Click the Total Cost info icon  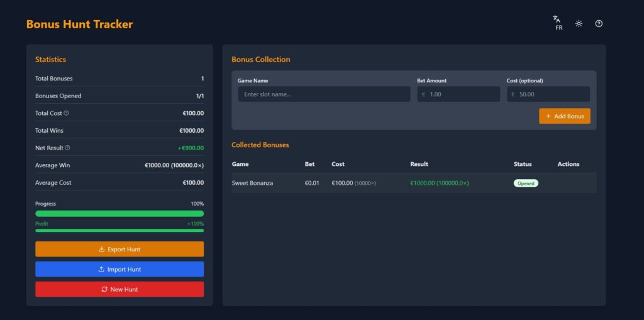coord(67,113)
